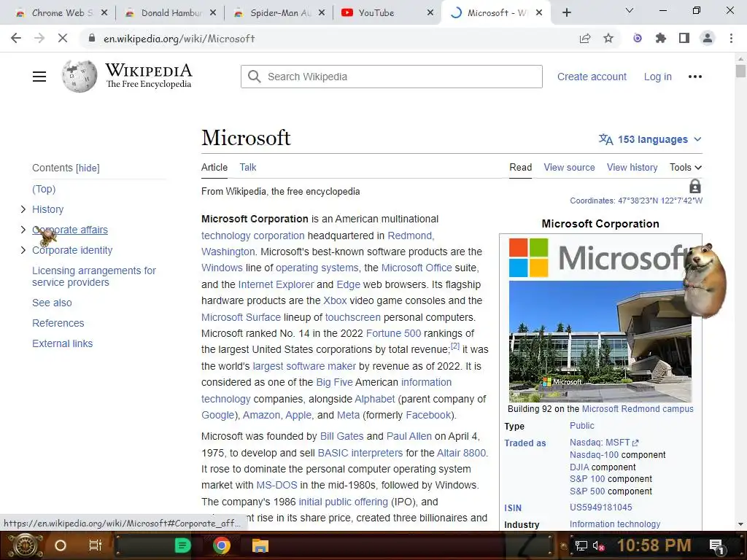This screenshot has width=747, height=560.
Task: Expand the Corporate identity contents section
Action: (23, 250)
